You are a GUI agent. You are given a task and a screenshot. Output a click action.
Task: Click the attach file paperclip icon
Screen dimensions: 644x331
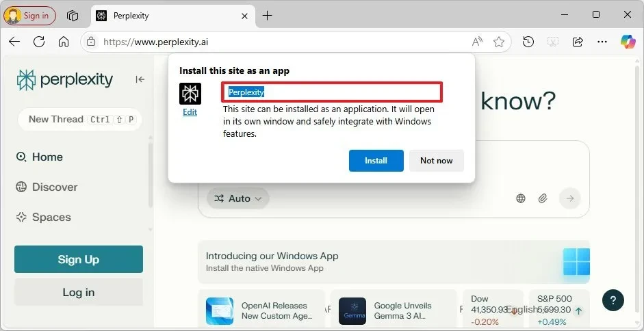[x=542, y=198]
